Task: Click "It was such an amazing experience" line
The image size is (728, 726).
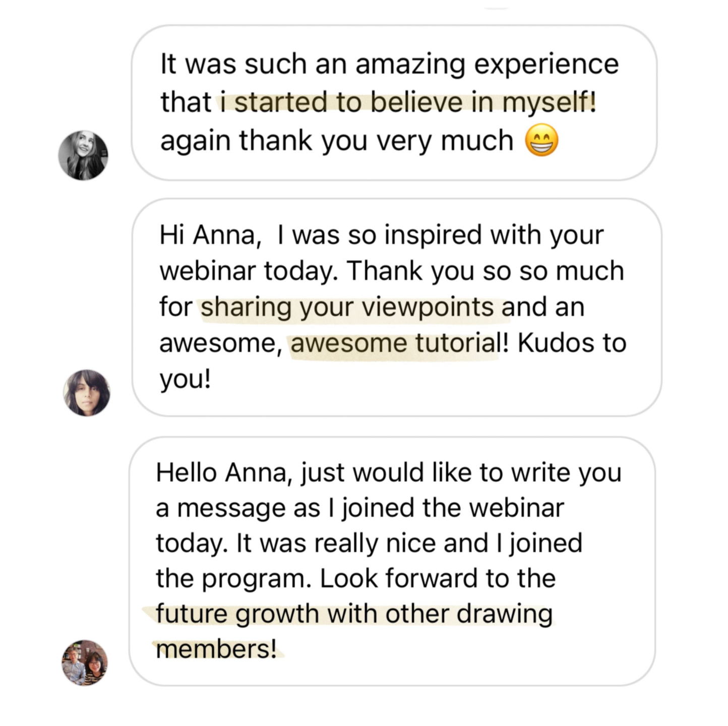Action: click(x=389, y=65)
